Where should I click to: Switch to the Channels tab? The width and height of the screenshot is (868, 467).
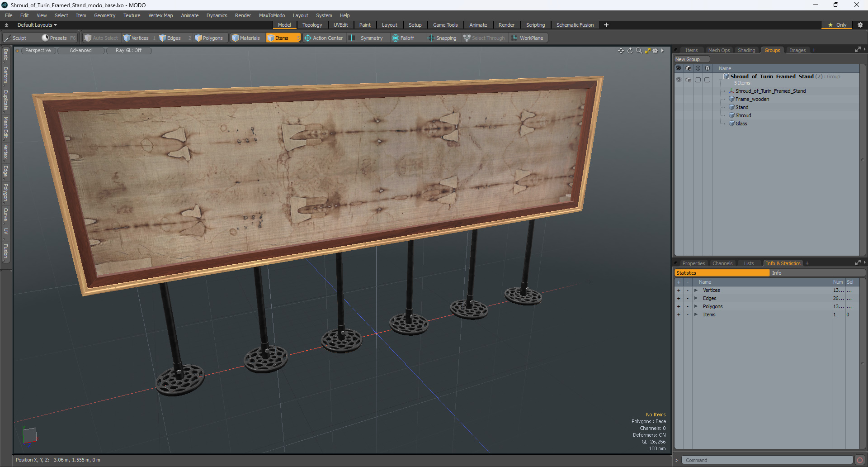[x=722, y=263]
